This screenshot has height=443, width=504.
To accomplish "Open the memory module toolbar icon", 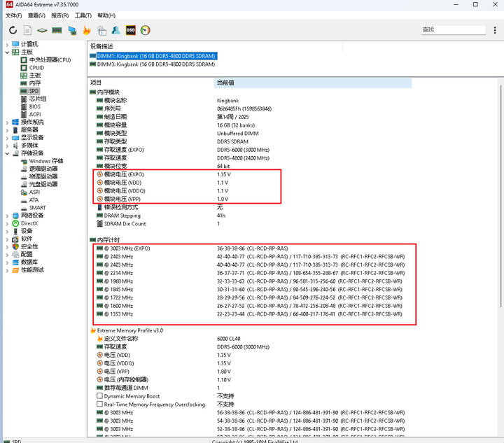I will (x=57, y=30).
